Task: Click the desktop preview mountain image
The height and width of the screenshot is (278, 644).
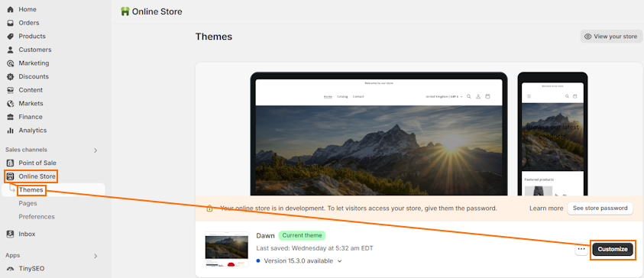Action: click(x=379, y=150)
